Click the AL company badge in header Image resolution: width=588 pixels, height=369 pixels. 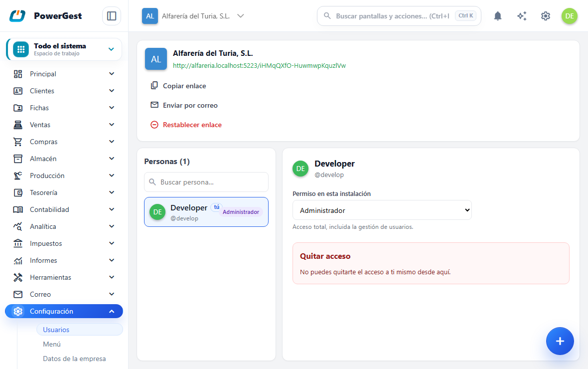tap(150, 16)
